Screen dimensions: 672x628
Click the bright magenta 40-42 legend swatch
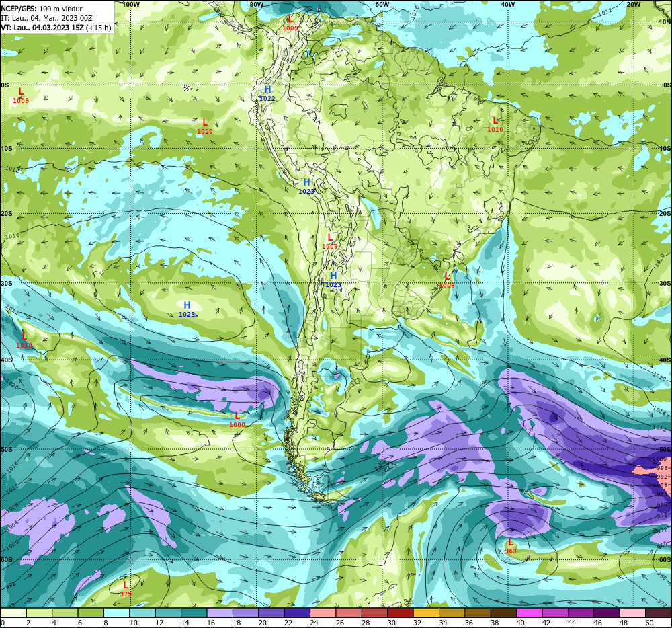(530, 613)
